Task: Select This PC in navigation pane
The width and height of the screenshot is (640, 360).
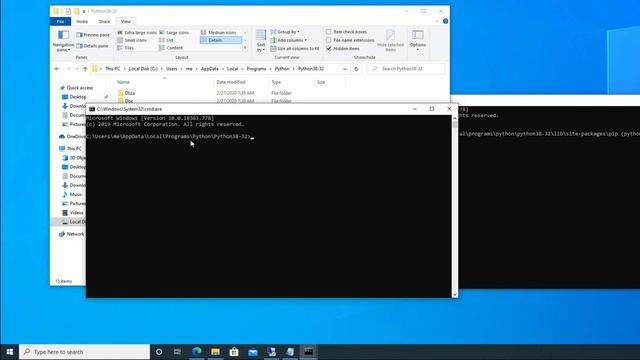Action: point(74,149)
